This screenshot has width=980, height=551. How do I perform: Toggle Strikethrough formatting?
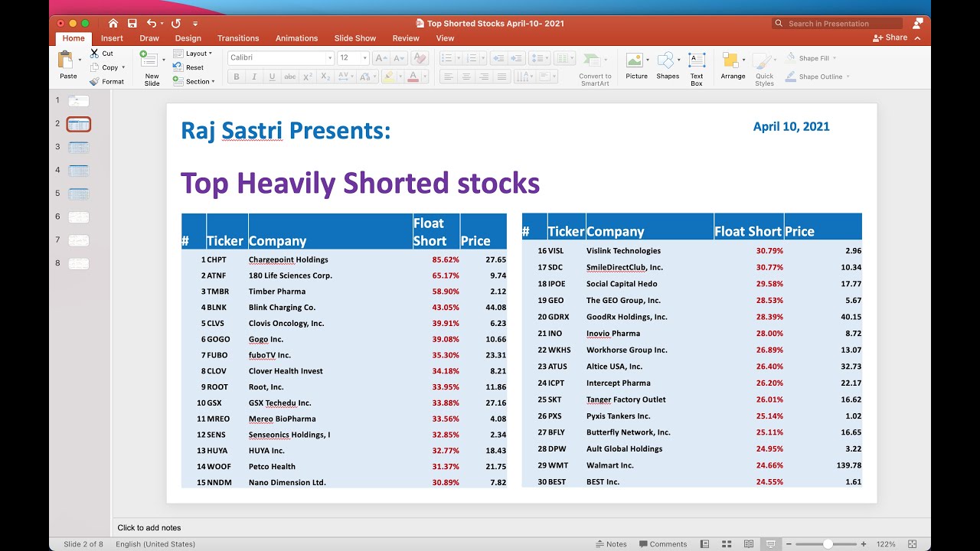289,77
